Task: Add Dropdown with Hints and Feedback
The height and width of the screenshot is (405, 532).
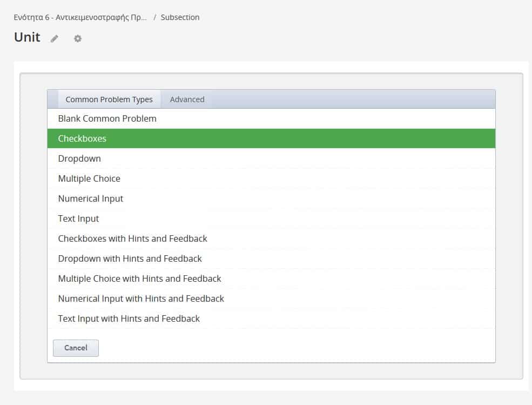Action: pyautogui.click(x=271, y=259)
